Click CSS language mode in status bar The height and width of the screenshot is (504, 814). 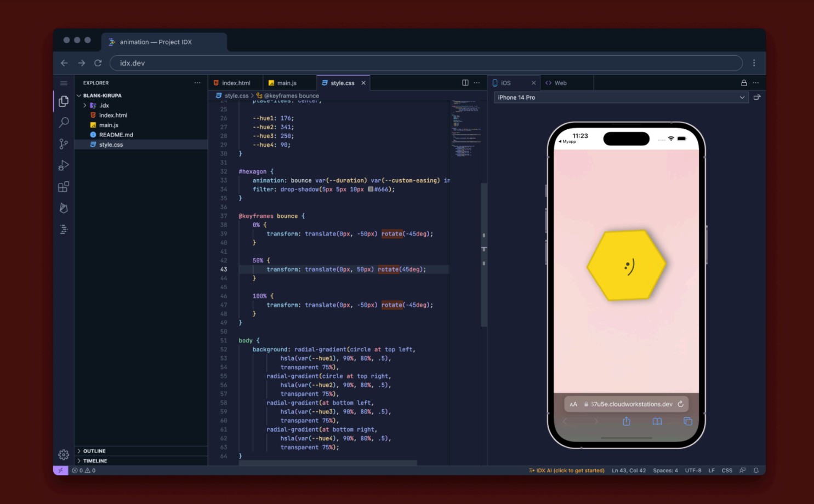[727, 470]
